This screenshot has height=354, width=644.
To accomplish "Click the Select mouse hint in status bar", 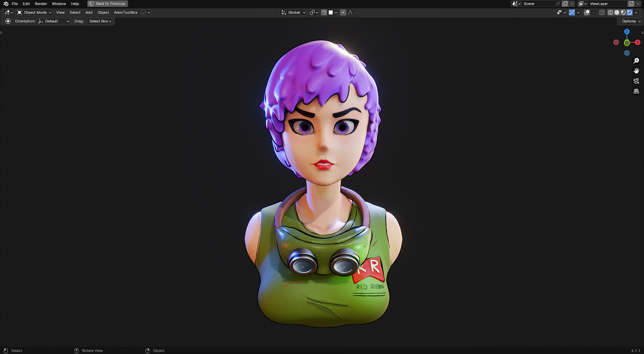I will [x=13, y=351].
